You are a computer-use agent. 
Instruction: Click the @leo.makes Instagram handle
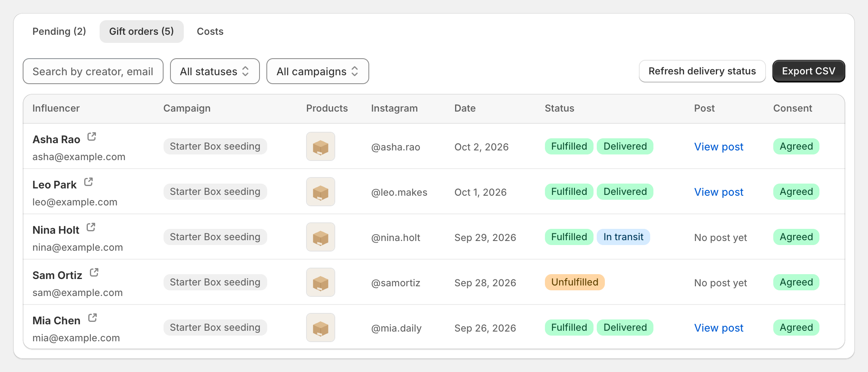(399, 192)
